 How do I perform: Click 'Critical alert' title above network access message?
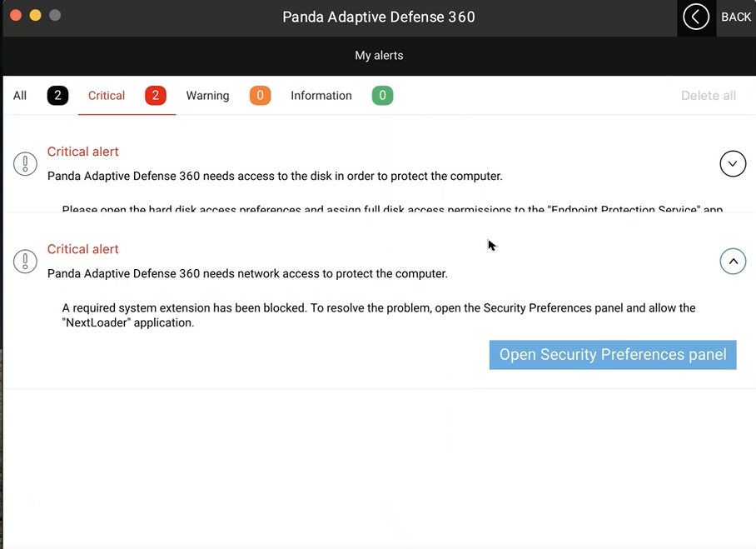(83, 249)
